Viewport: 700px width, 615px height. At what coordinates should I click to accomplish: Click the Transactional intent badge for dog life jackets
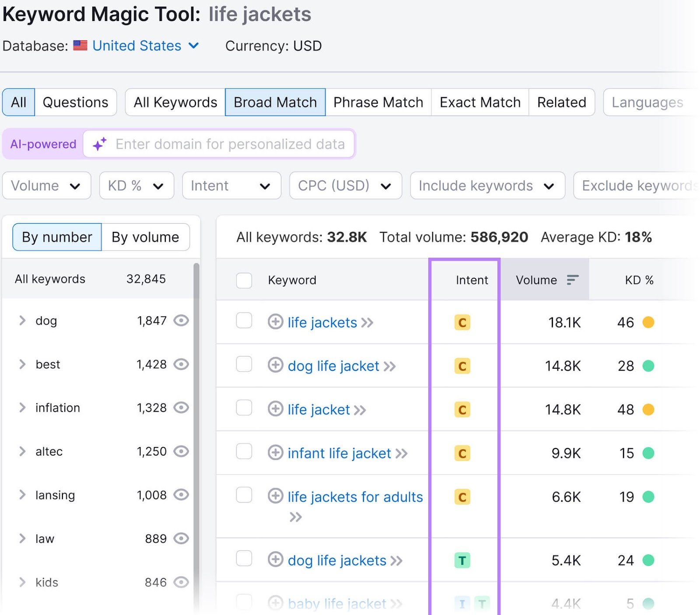pos(462,560)
